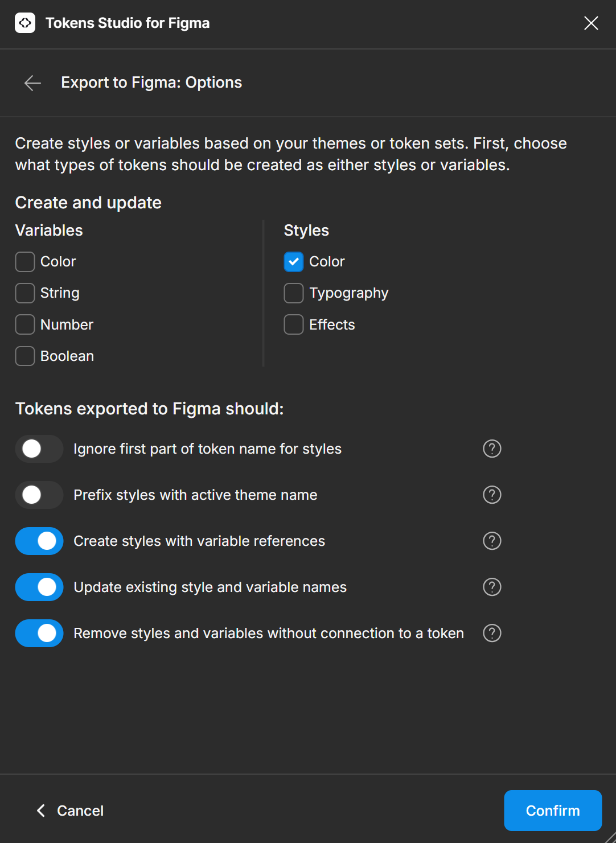Turn on Prefix styles with active theme name
The image size is (616, 843).
pyautogui.click(x=39, y=495)
